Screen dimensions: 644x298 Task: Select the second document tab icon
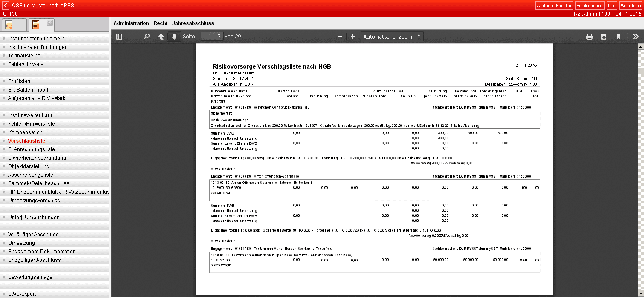click(x=36, y=25)
